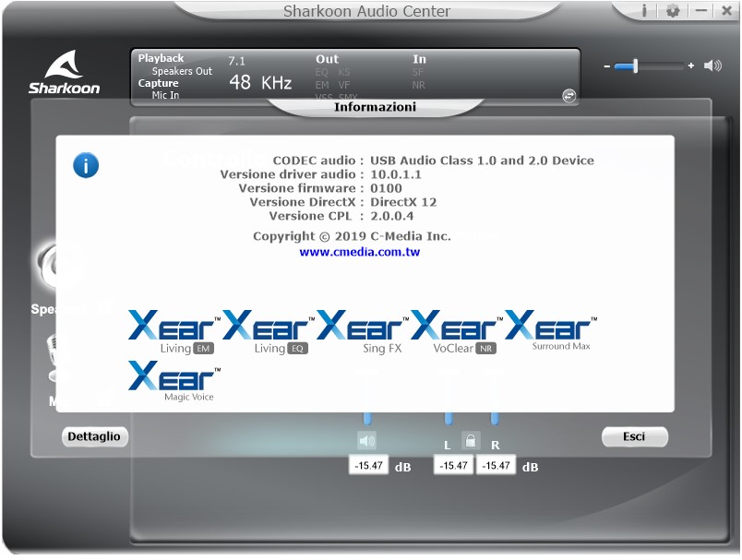Click the Dettaglio button
The height and width of the screenshot is (560, 742).
coord(94,436)
